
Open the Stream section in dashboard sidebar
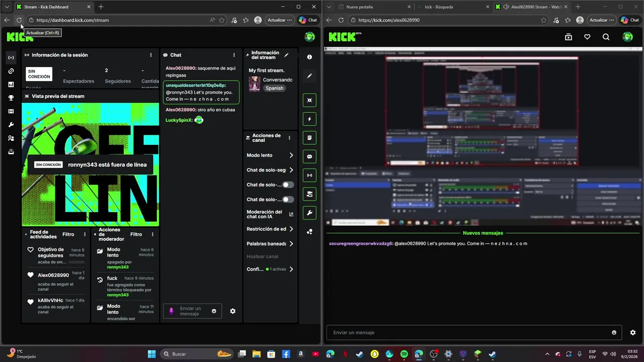pos(11,58)
